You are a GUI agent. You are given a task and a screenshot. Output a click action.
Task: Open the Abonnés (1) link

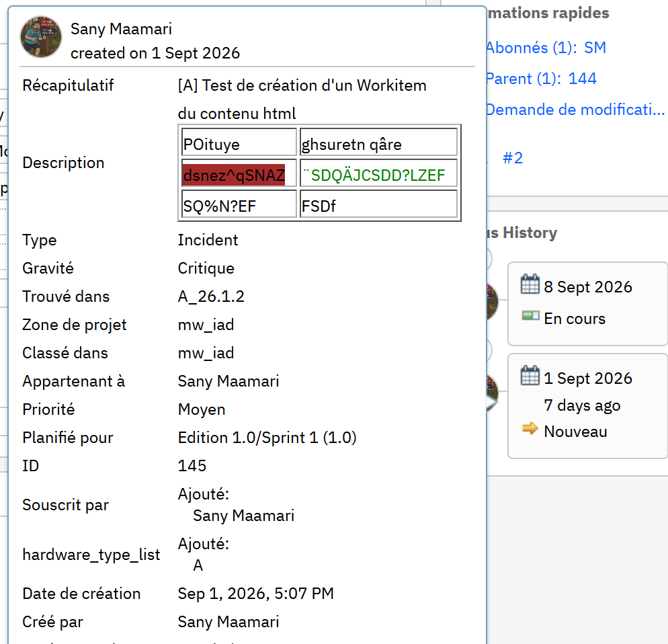532,48
